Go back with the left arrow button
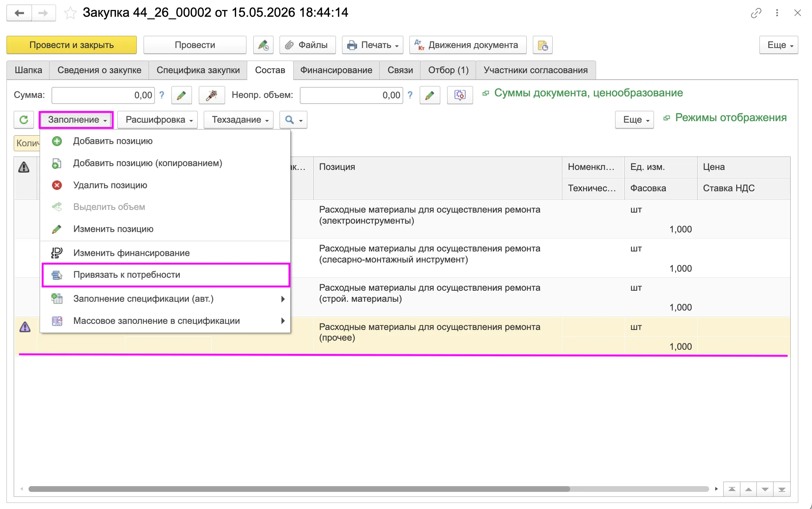812x509 pixels. (x=19, y=13)
